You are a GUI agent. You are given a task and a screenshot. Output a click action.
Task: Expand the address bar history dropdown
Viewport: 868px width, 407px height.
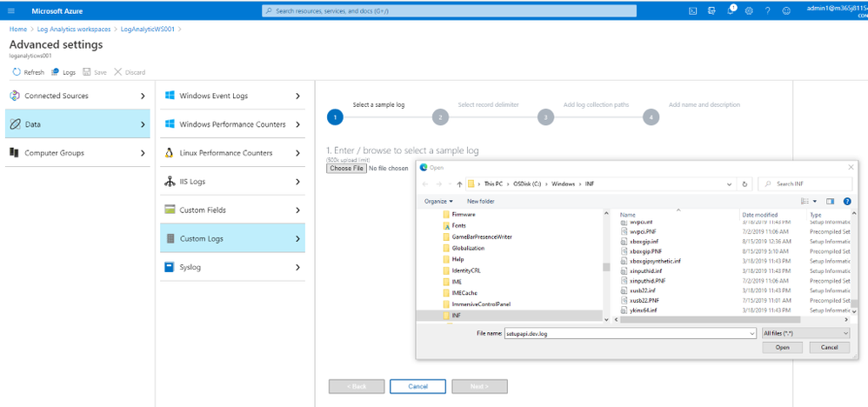tap(731, 184)
